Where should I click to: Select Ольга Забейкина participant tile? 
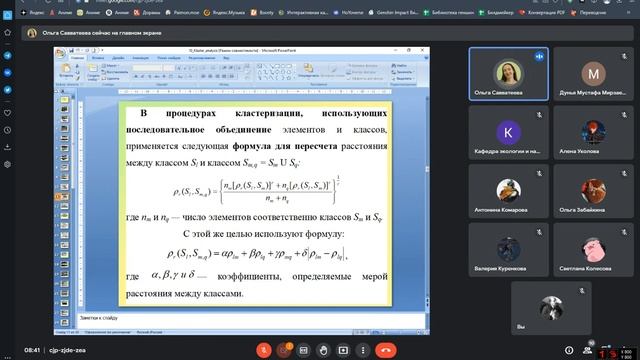click(x=593, y=191)
